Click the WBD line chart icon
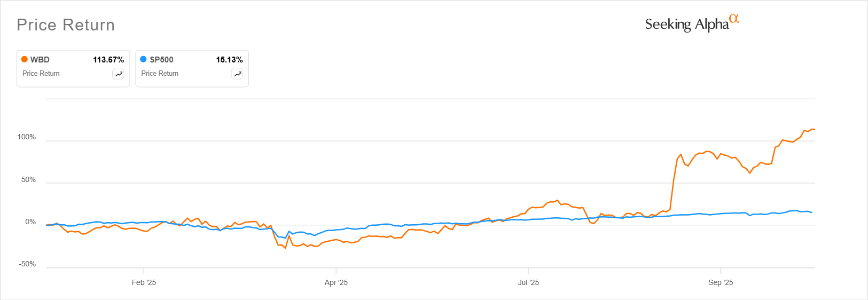Screen dimensions: 868x300 pyautogui.click(x=119, y=74)
